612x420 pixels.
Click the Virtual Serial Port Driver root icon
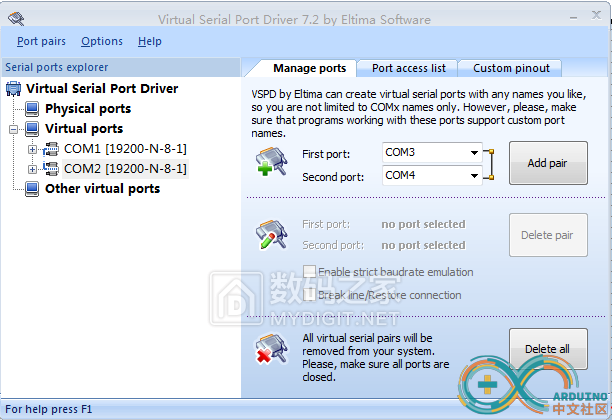tap(13, 89)
